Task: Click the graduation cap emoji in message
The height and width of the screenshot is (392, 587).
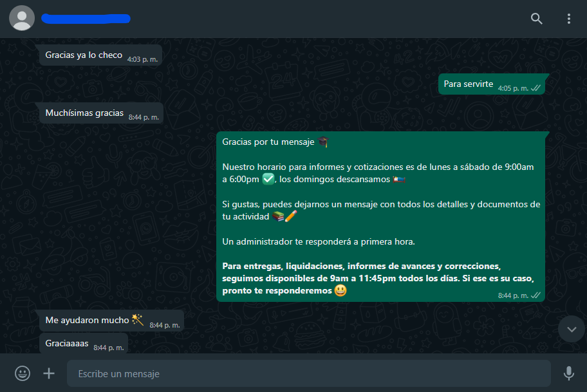Action: click(x=323, y=142)
